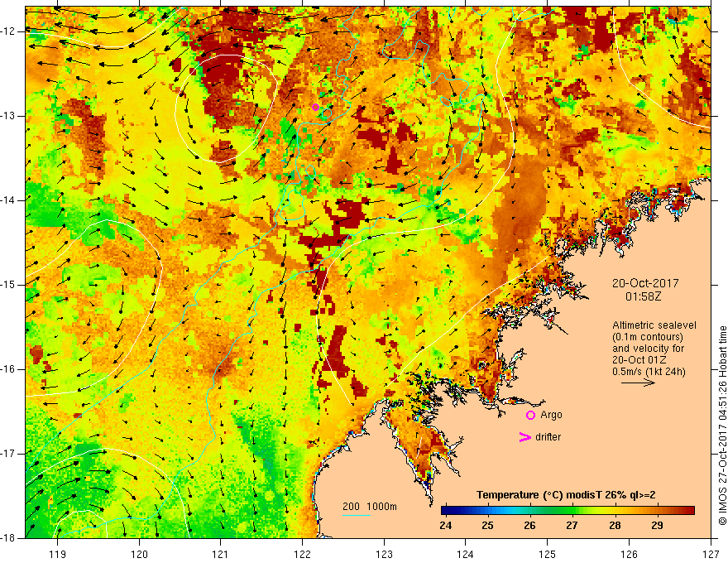The width and height of the screenshot is (728, 563).
Task: Click the 'Altimetric sealevel' caption text
Action: 654,325
